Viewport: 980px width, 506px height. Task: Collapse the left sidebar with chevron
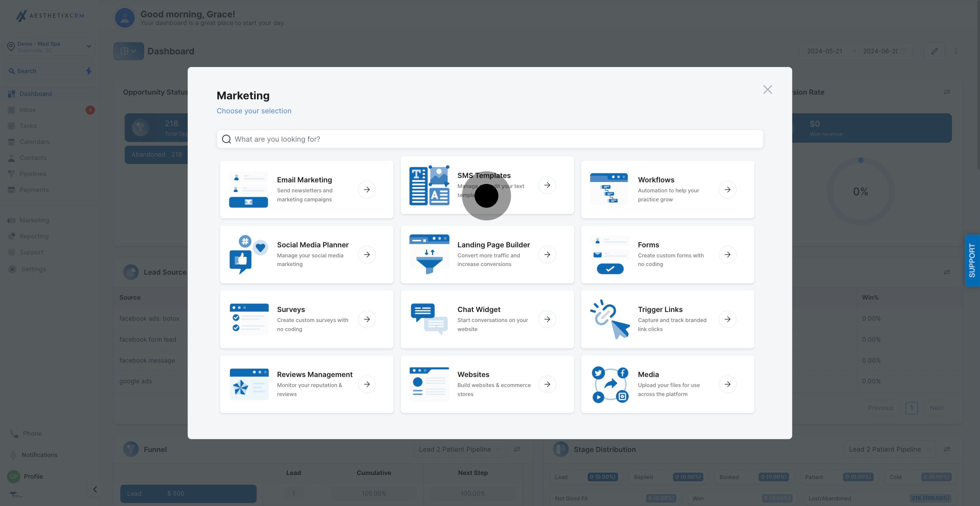coord(95,489)
